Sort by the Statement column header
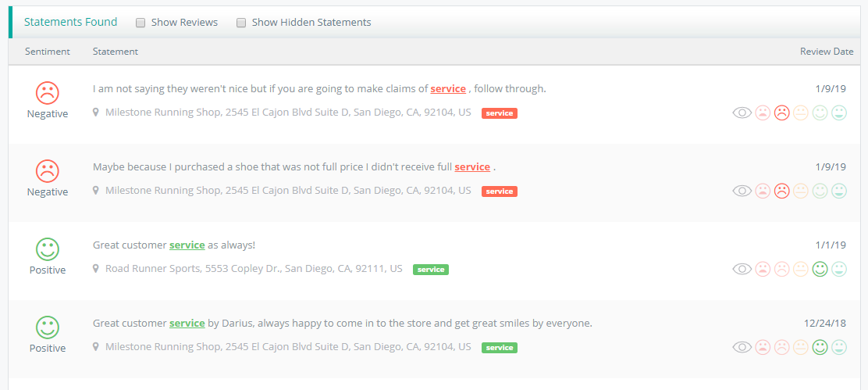The width and height of the screenshot is (868, 390). (116, 52)
